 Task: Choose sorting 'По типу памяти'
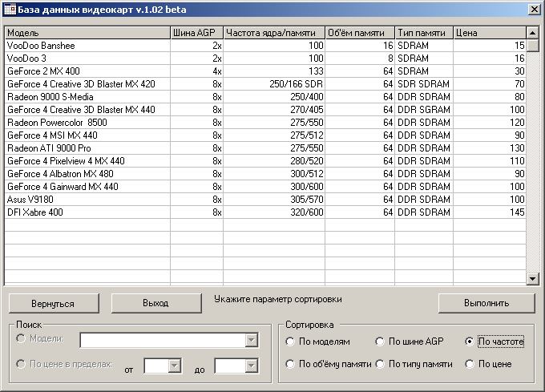(380, 364)
